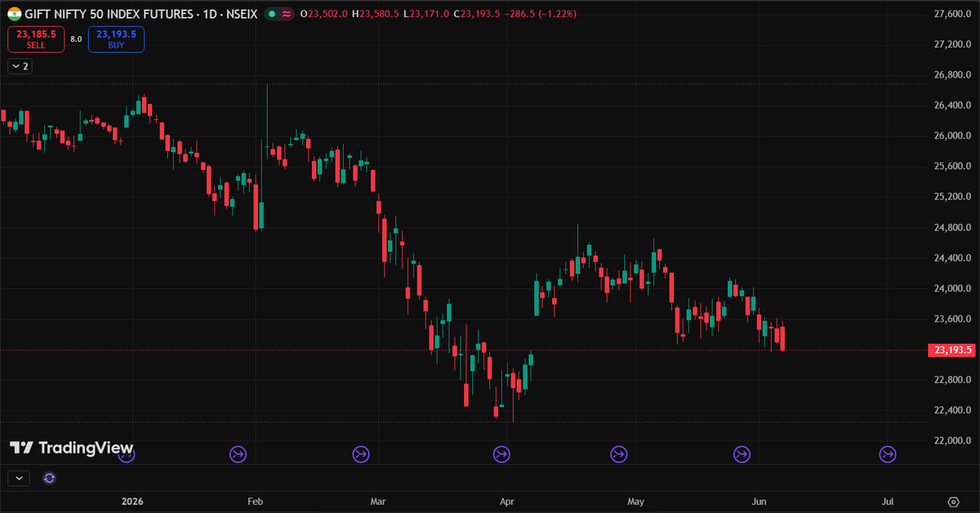Click the contract roll marker nearest Feb
Viewport: 980px width, 513px height.
pyautogui.click(x=238, y=453)
